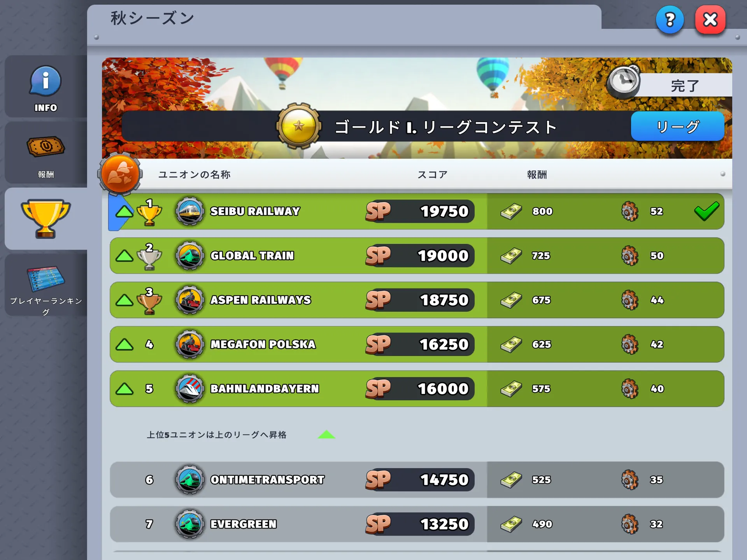
Task: Click the autumn leaf season emblem
Action: click(120, 174)
